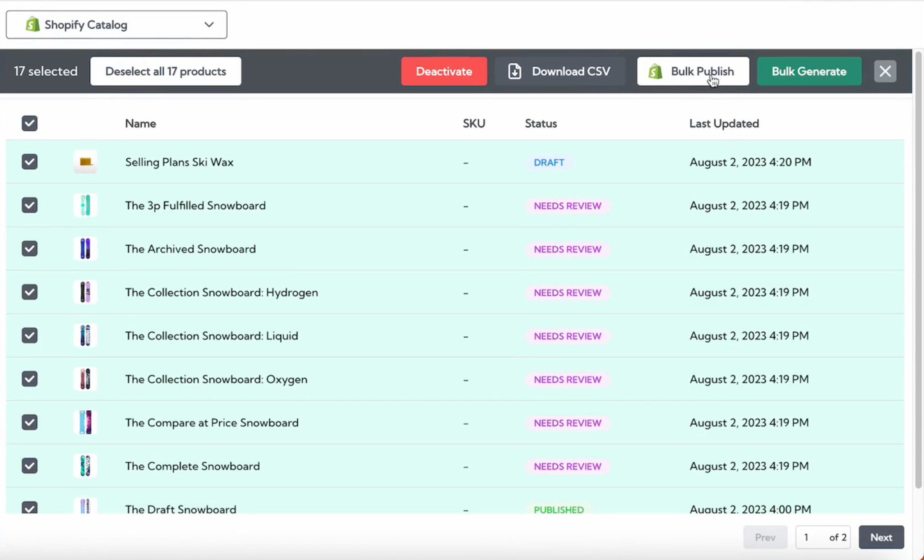Click the Shopify Catalog dropdown icon
The image size is (924, 560).
pos(209,24)
